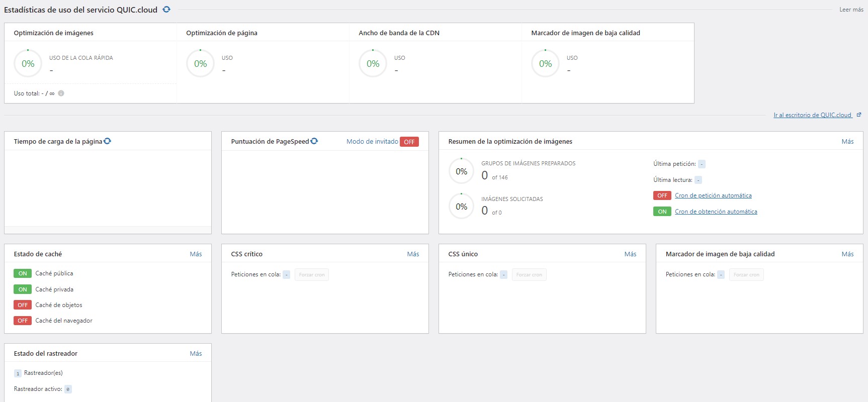The width and height of the screenshot is (868, 402).
Task: Toggle Modo de invitado OFF switch
Action: coord(409,142)
